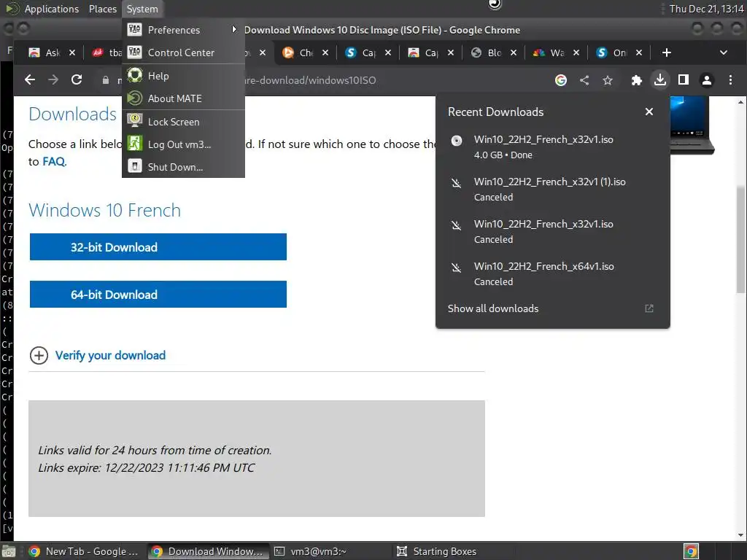Switch to Download Windows taskbar window

[x=208, y=551]
